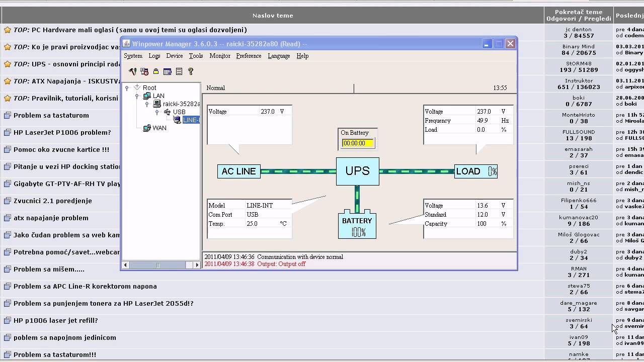Open the Device menu
The image size is (644, 362).
click(175, 56)
